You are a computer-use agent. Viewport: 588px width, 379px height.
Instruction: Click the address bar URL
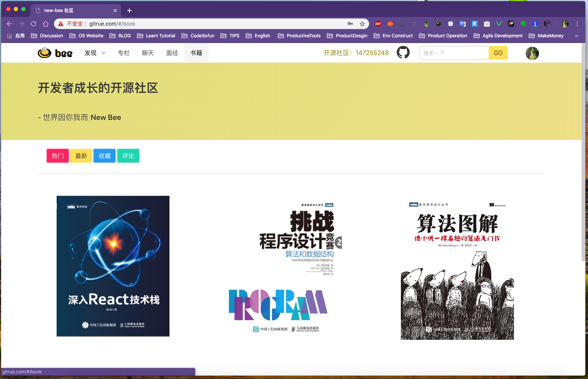click(112, 24)
